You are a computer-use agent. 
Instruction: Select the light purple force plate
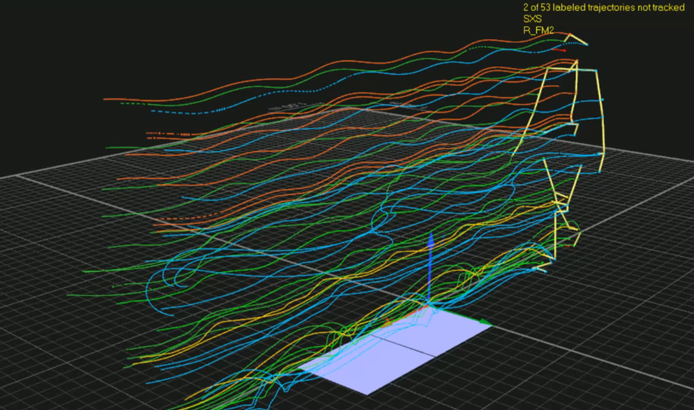pyautogui.click(x=394, y=351)
